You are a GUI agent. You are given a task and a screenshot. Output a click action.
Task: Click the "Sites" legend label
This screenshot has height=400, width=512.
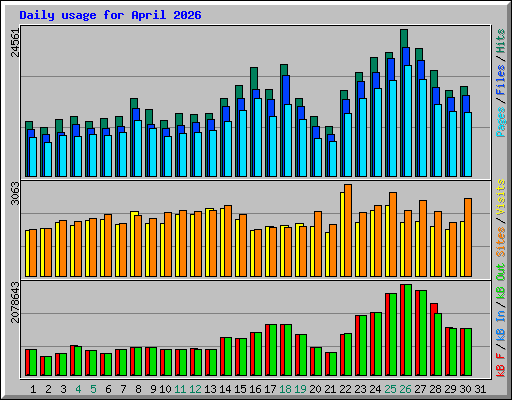501,242
